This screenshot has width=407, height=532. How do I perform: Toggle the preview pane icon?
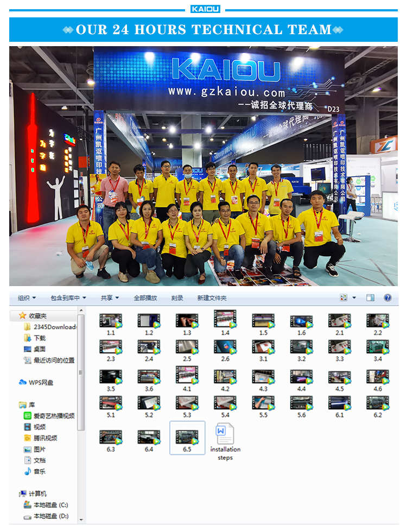tap(370, 297)
